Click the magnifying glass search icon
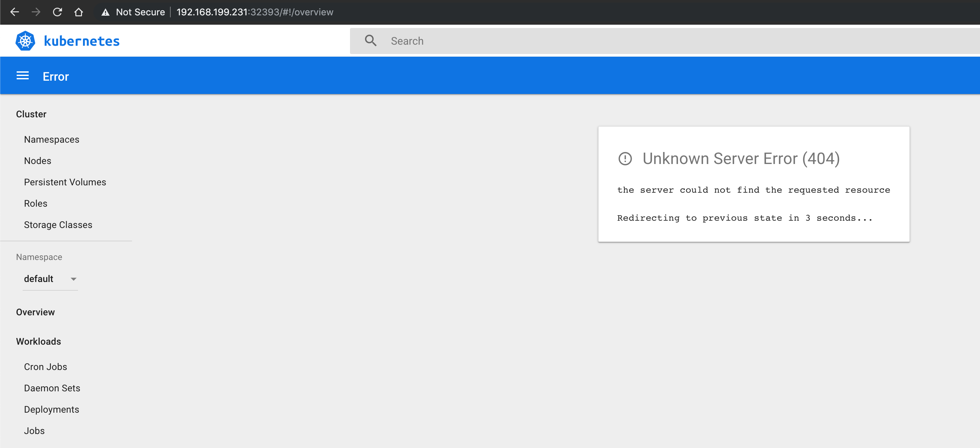The height and width of the screenshot is (448, 980). (x=371, y=41)
